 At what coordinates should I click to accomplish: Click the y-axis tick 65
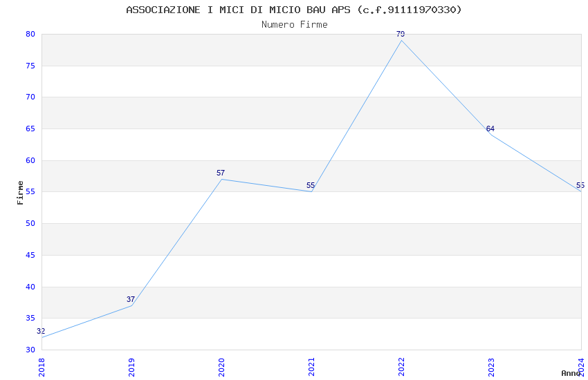pos(30,129)
